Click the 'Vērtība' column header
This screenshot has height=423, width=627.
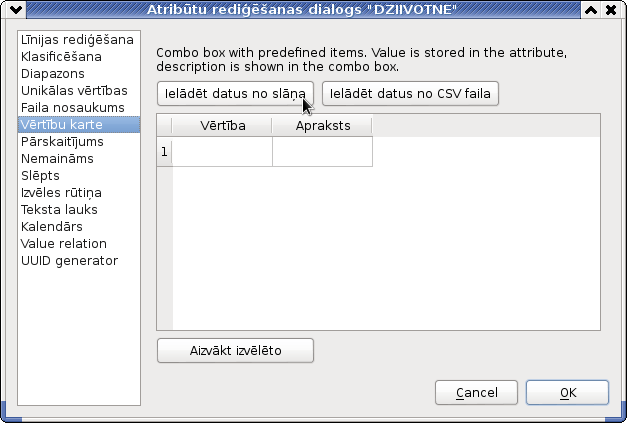click(x=222, y=126)
